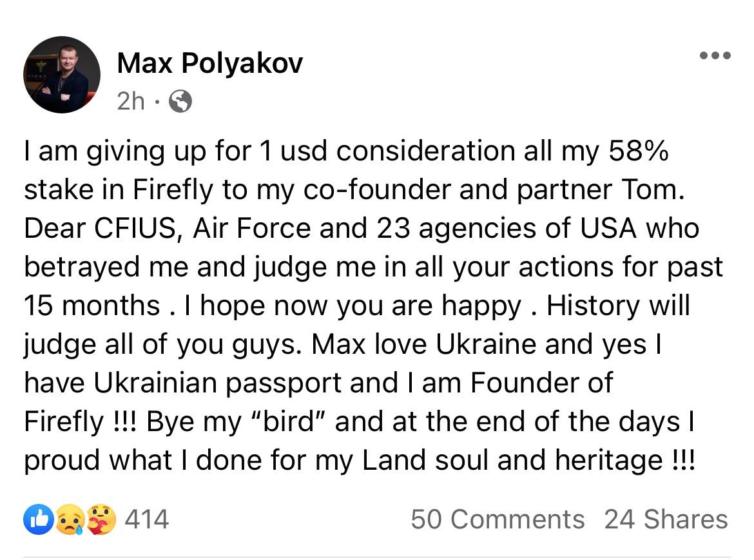Open Max Polyakov's round profile picture
The width and height of the screenshot is (754, 560).
tap(62, 75)
